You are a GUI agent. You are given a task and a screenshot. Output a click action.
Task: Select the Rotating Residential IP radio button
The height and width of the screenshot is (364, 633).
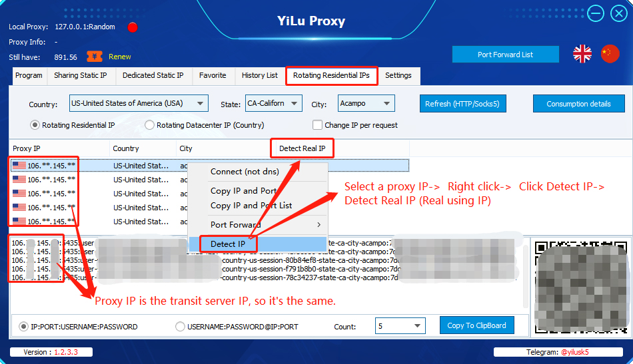[x=35, y=125]
